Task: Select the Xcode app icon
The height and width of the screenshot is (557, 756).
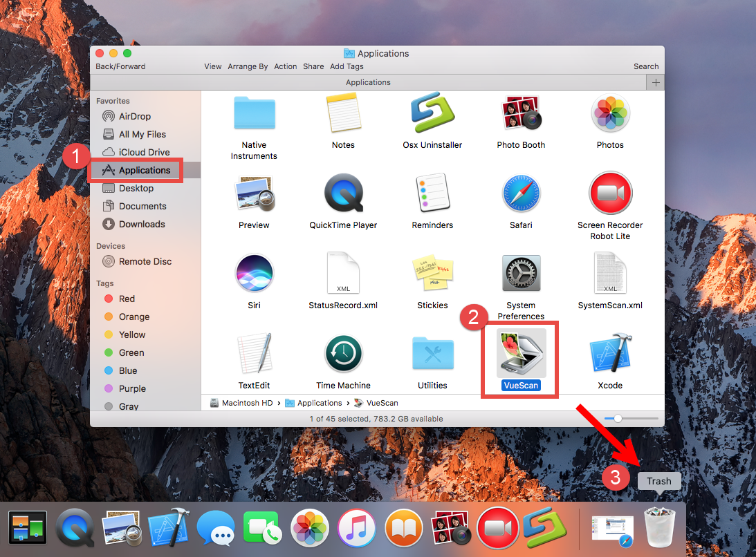Action: [609, 354]
